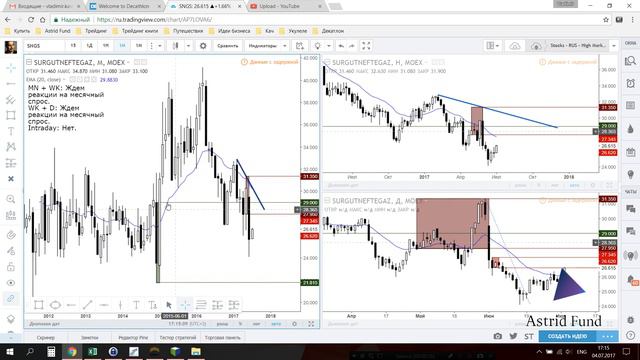Viewport: 640px width, 360px height.
Task: Expand the indicators dropdown arrow
Action: 285,46
